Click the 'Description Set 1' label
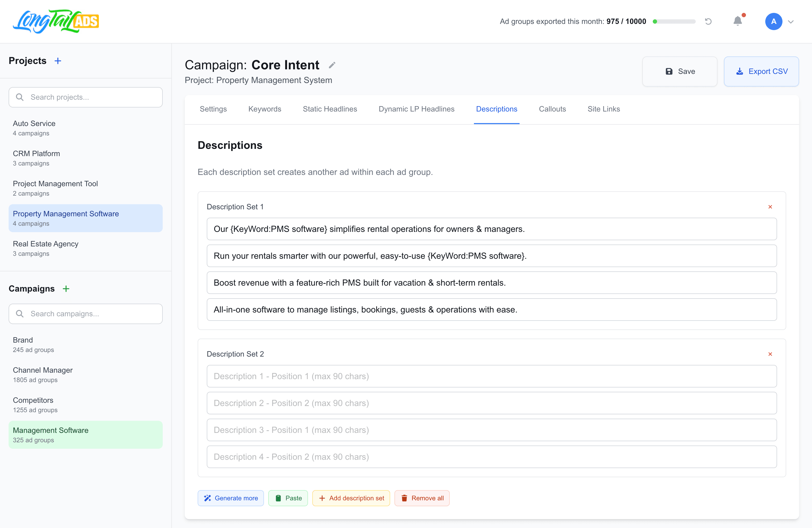812x528 pixels. (235, 207)
